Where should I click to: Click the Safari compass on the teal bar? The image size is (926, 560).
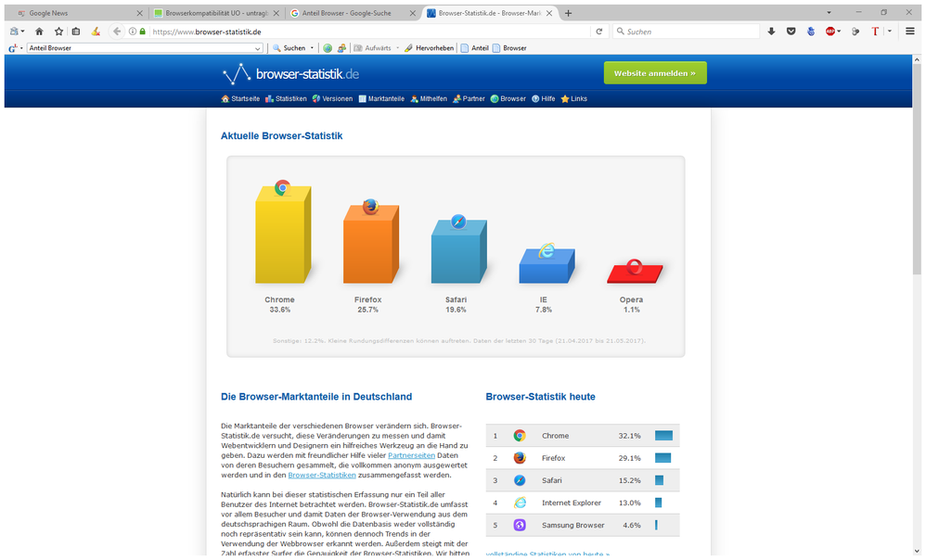click(x=458, y=222)
